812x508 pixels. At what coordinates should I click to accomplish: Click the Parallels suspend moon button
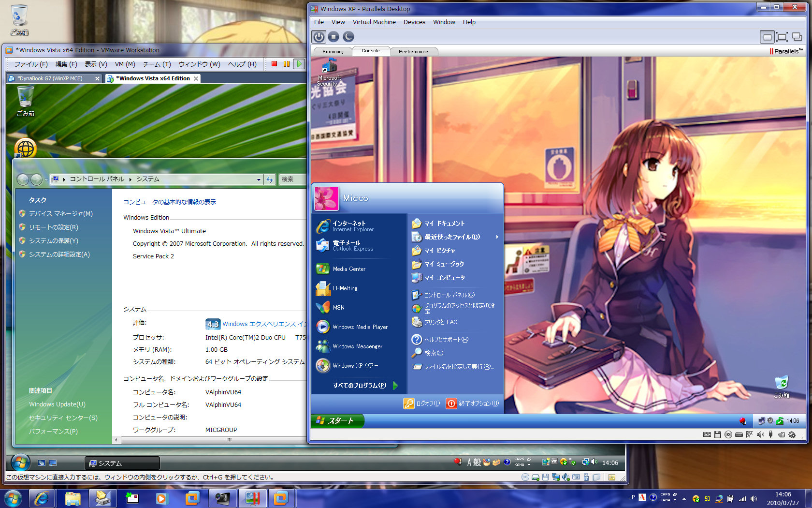tap(348, 37)
